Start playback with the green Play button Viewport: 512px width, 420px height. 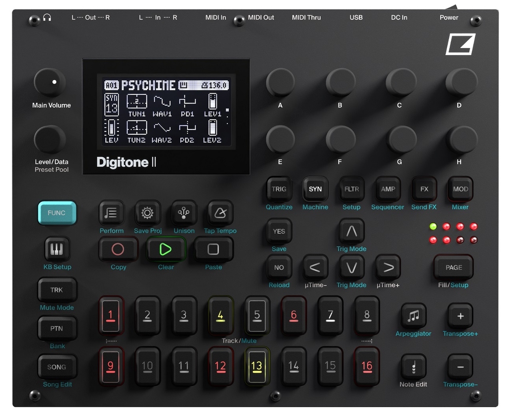click(166, 249)
